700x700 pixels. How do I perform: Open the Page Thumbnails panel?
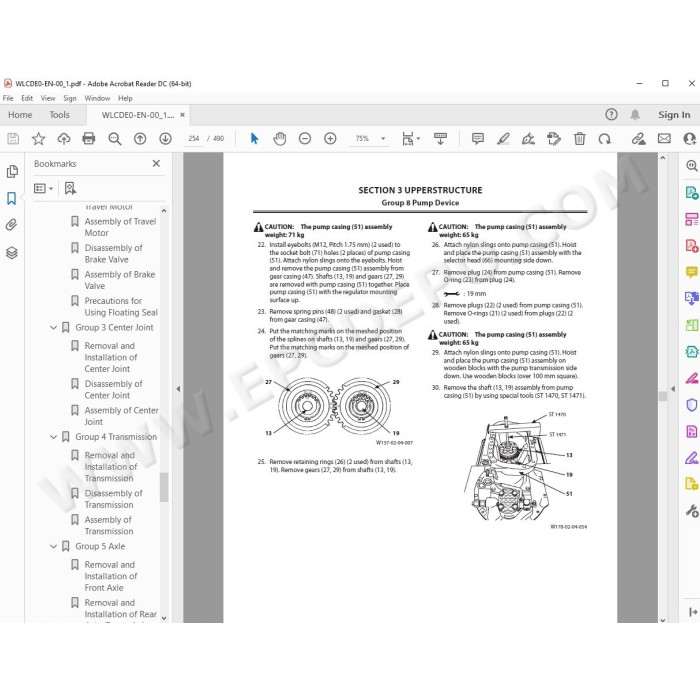[12, 171]
